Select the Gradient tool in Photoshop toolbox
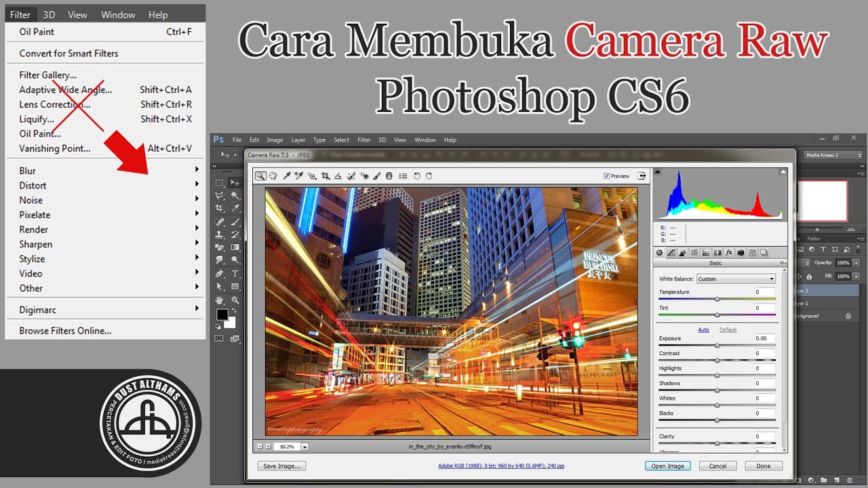Image resolution: width=868 pixels, height=488 pixels. (x=235, y=247)
